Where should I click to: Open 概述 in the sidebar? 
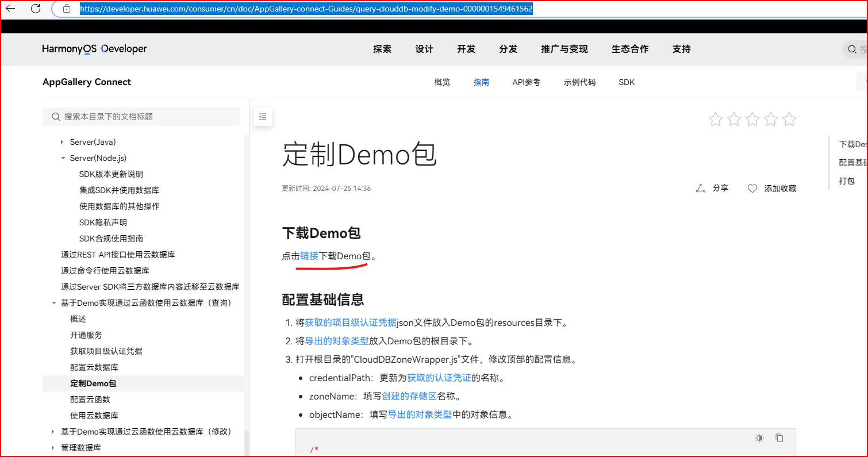pos(78,319)
